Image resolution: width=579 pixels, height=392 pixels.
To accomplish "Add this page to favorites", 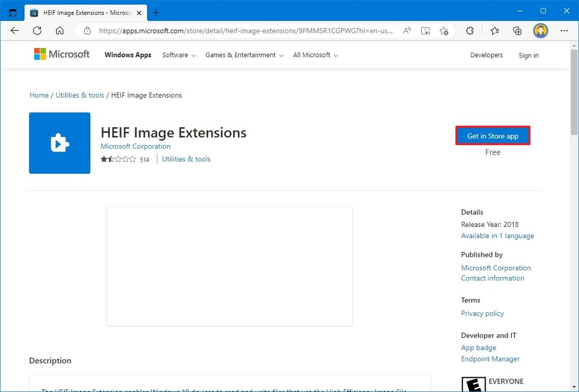I will 444,31.
